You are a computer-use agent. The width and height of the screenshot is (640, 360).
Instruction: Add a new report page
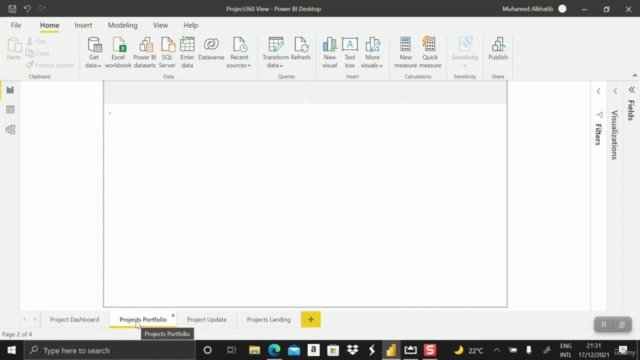[x=311, y=320]
